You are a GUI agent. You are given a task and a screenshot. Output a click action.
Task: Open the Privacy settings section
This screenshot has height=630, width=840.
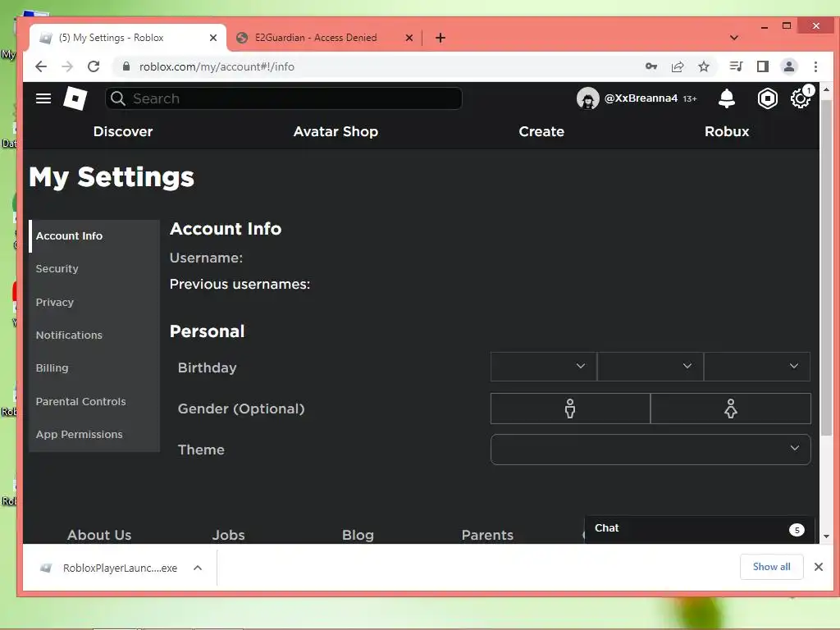94,302
